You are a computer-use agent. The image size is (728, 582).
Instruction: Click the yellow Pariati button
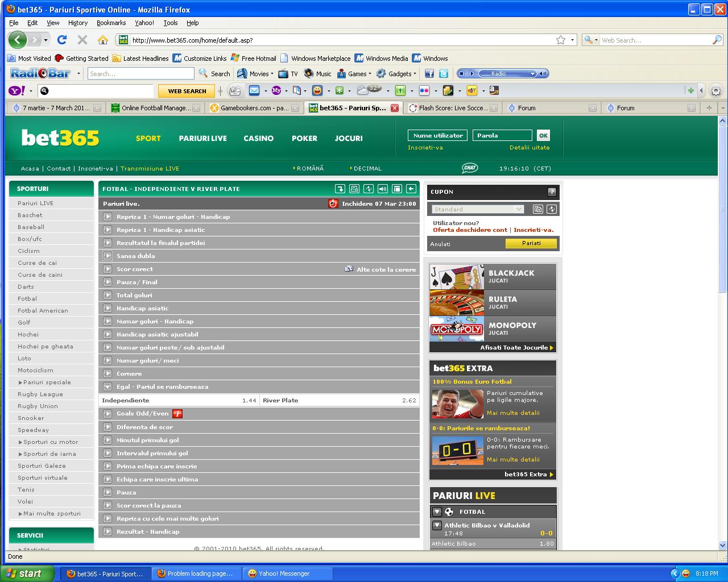click(531, 243)
